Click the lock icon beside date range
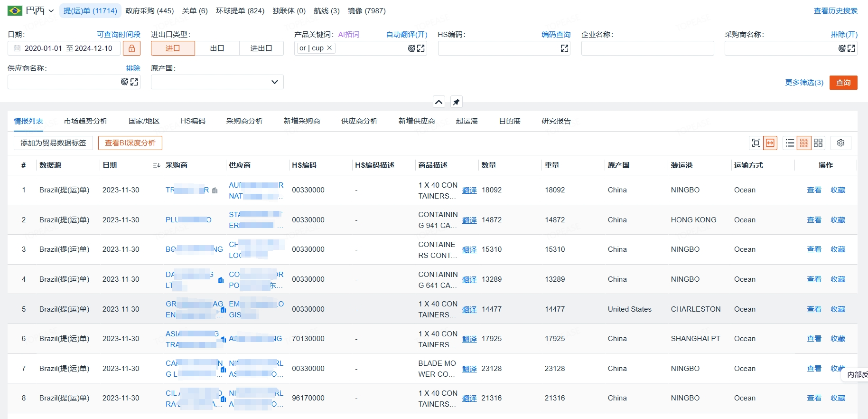This screenshot has width=868, height=419. point(131,48)
